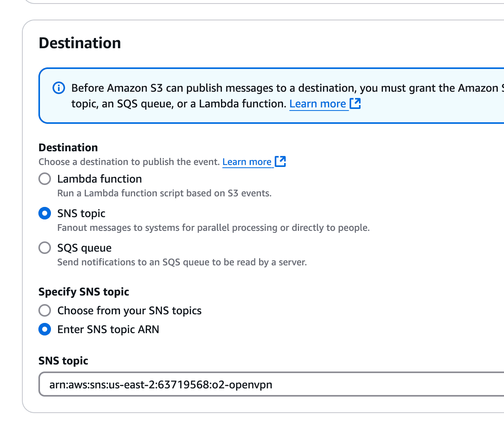Click the 'SQS queue' option label text
504x435 pixels.
tap(84, 248)
